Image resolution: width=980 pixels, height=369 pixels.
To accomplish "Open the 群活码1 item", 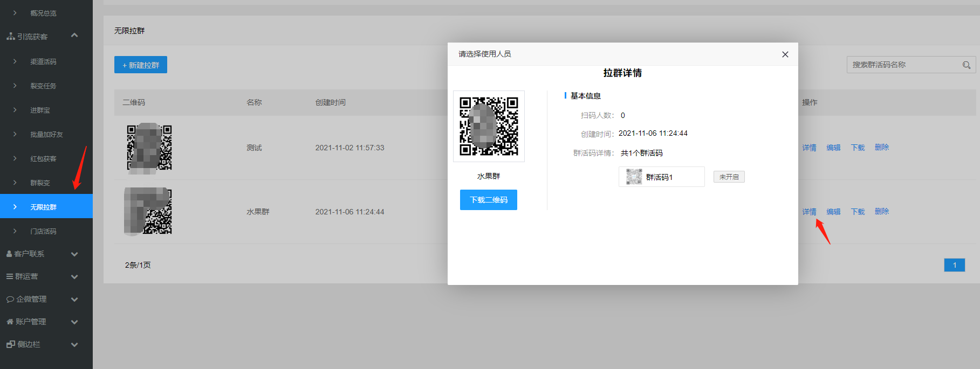I will click(x=662, y=177).
